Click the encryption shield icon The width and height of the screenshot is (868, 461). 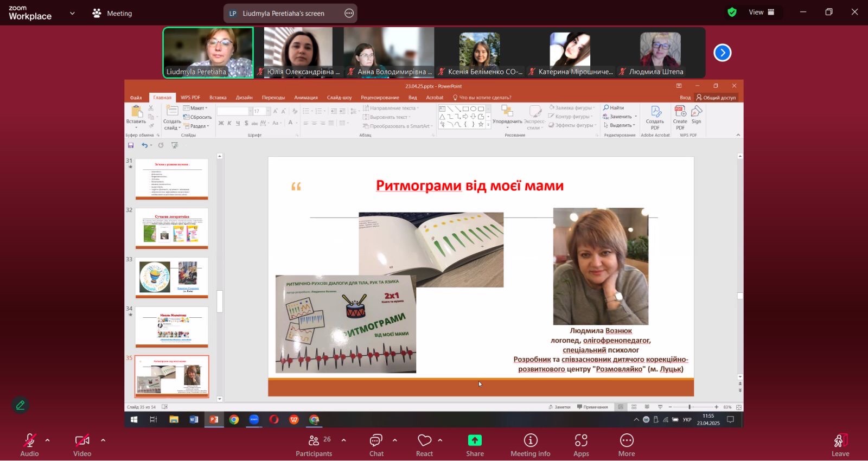tap(732, 12)
